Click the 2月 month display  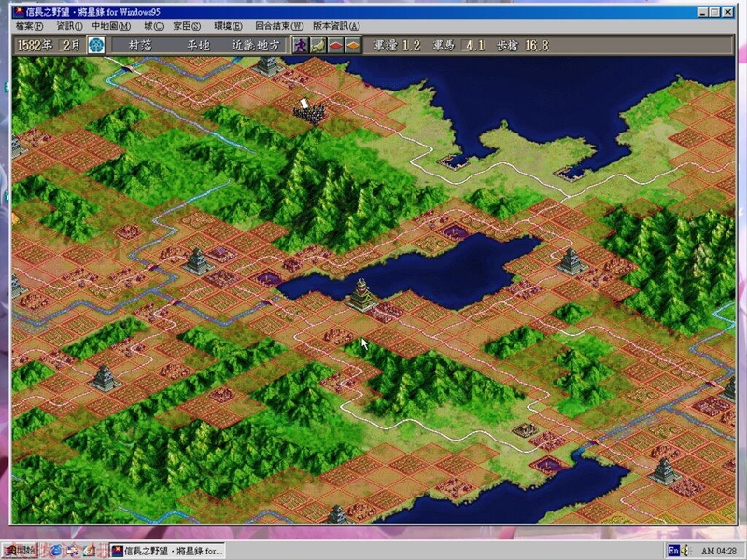tap(71, 45)
